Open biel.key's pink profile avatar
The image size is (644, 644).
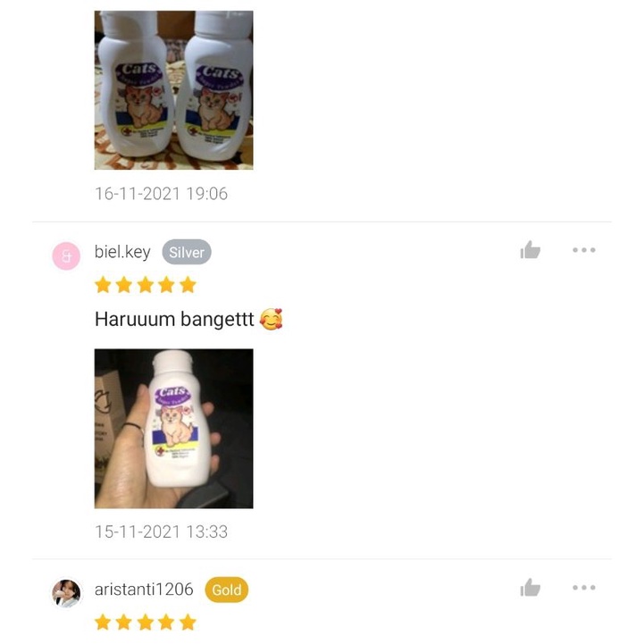66,255
